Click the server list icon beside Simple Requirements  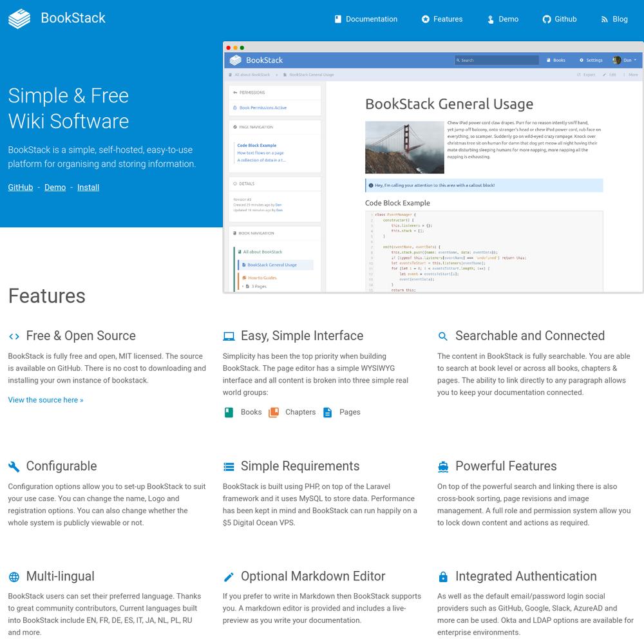(229, 466)
